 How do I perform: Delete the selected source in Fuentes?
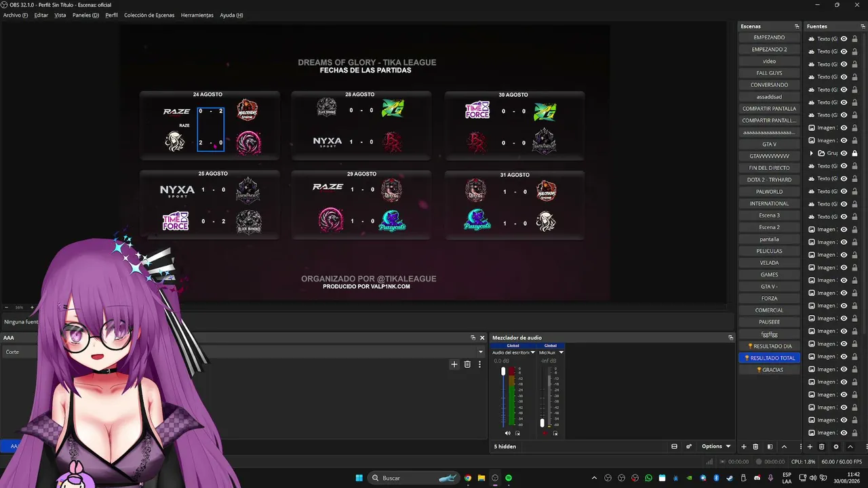coord(822,447)
